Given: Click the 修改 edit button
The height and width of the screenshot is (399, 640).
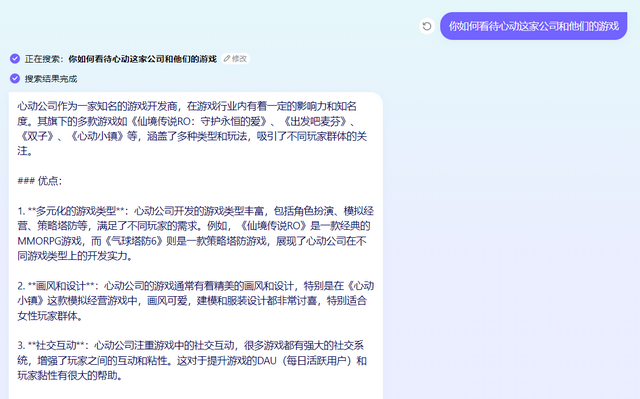Looking at the screenshot, I should click(x=236, y=59).
